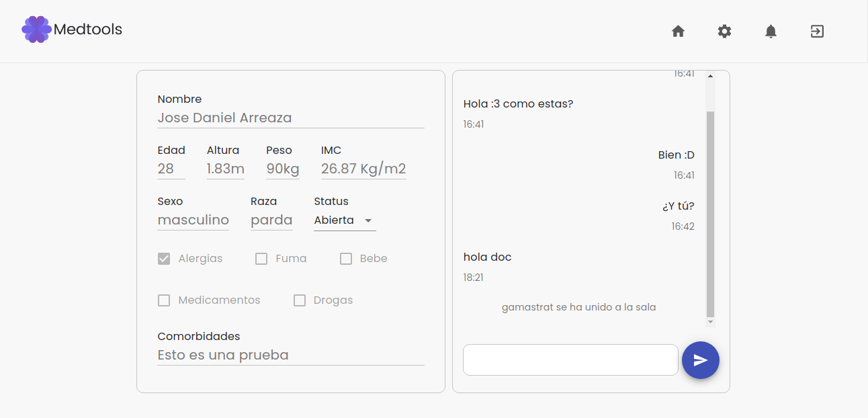The width and height of the screenshot is (868, 418).
Task: Check the Bebe checkbox
Action: point(346,259)
